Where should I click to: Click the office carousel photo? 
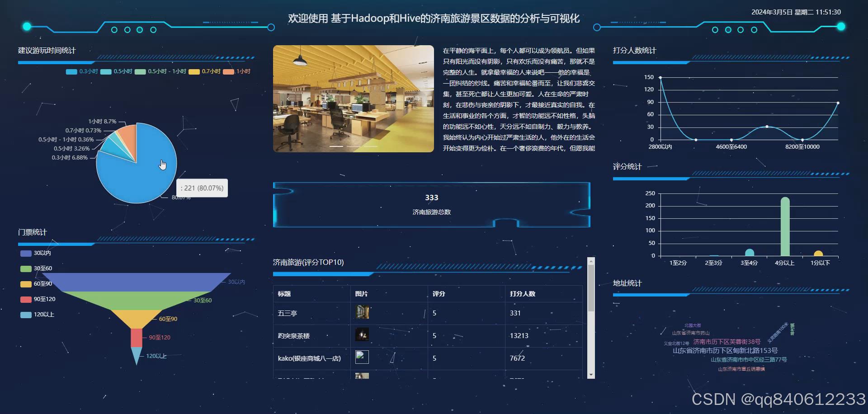354,99
